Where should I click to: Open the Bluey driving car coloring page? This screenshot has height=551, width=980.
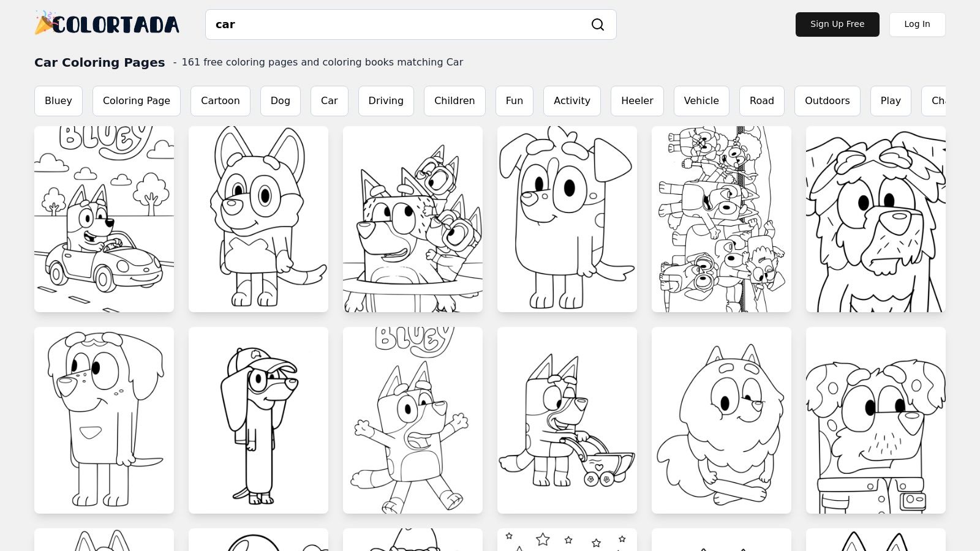[x=104, y=219]
